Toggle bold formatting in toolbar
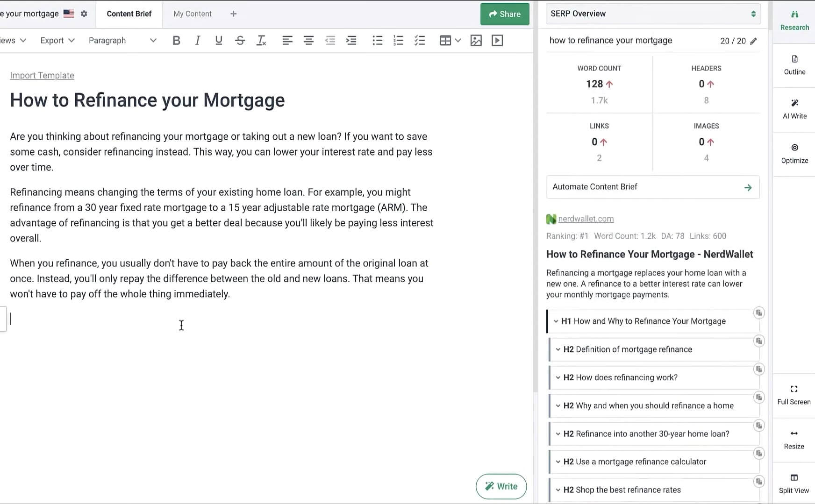 pos(176,41)
